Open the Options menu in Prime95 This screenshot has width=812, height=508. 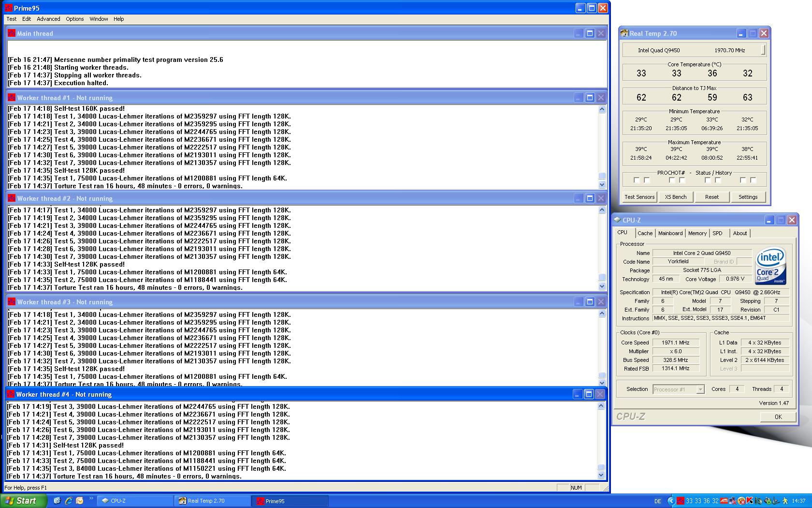coord(75,19)
